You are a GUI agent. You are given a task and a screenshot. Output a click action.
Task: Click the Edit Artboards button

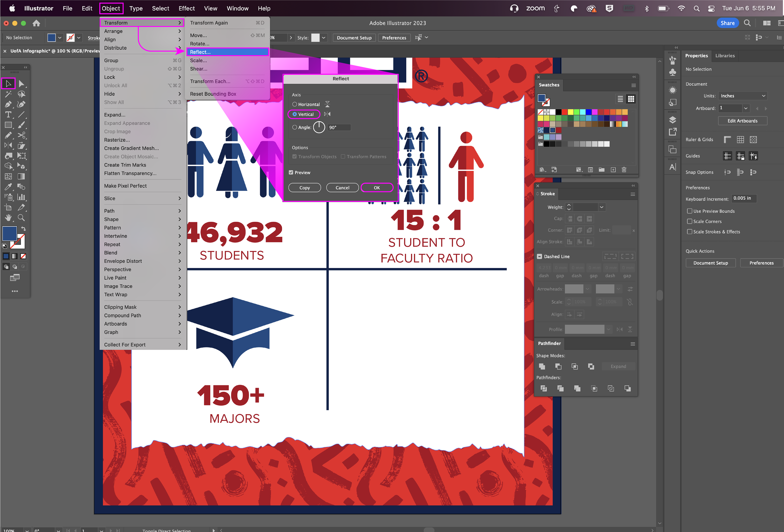click(x=742, y=121)
